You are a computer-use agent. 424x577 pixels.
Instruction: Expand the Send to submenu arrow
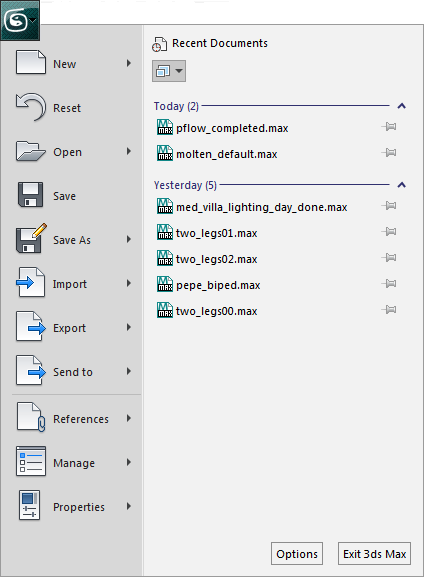coord(129,371)
